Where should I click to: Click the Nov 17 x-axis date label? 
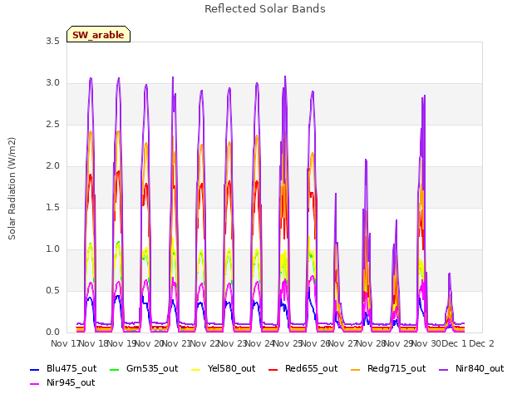coord(65,343)
